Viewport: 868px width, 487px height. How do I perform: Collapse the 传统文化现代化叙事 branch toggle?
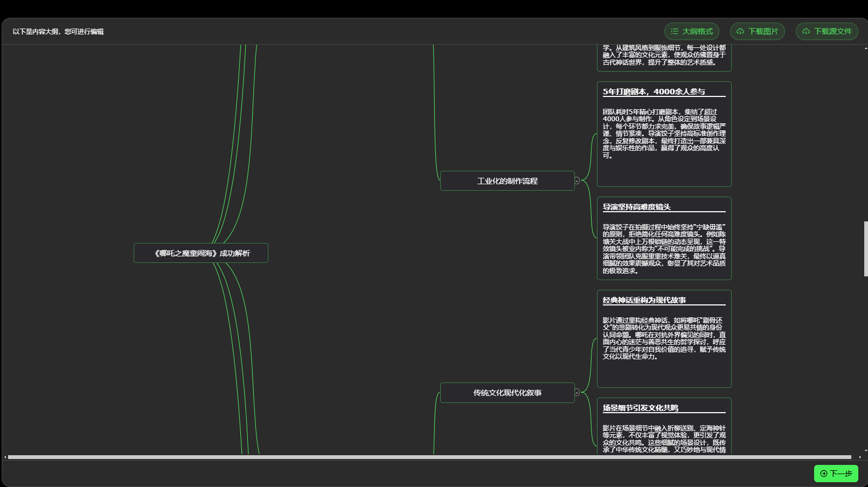pos(577,393)
